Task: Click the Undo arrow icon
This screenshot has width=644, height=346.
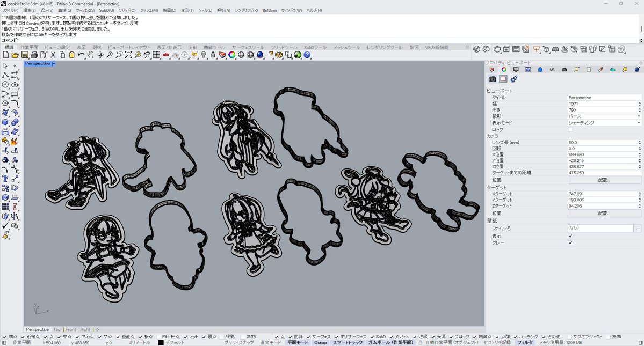Action: tap(81, 55)
